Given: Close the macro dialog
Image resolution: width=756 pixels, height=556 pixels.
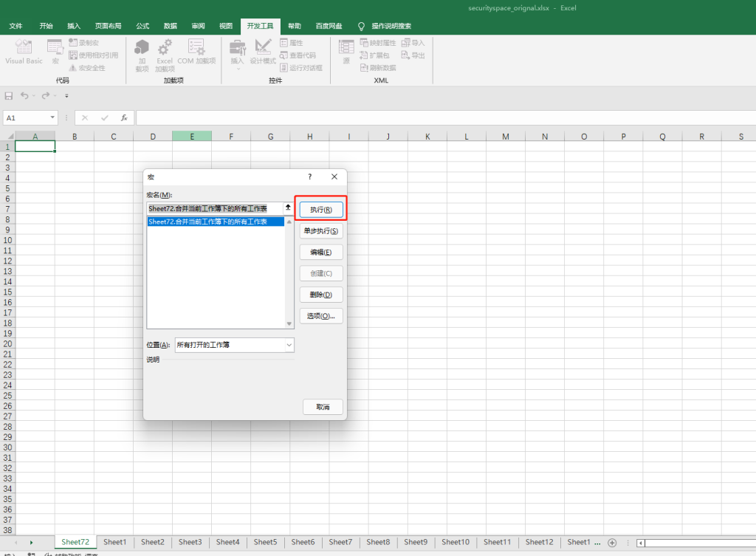Looking at the screenshot, I should [334, 177].
